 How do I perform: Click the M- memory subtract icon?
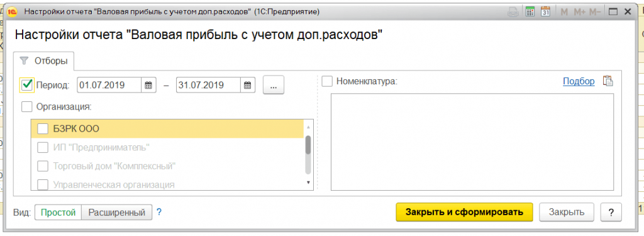coord(595,12)
